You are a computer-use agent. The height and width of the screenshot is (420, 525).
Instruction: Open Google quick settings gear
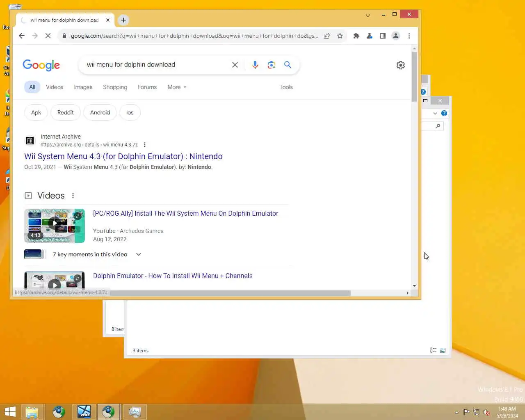point(401,65)
